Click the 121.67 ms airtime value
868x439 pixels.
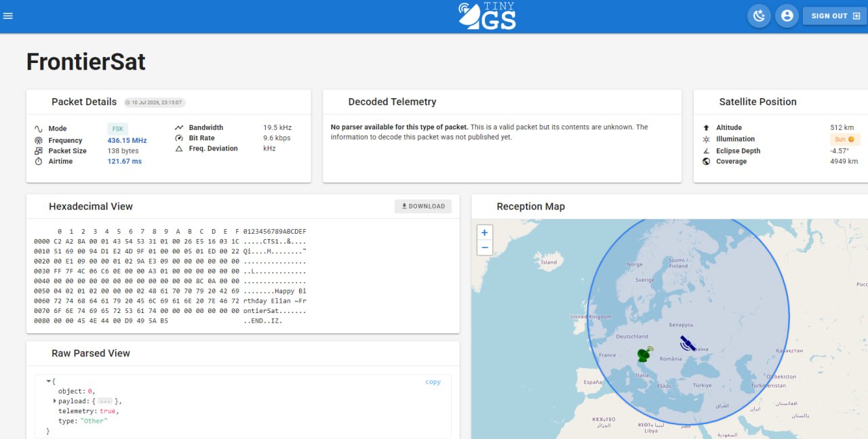[x=125, y=161]
